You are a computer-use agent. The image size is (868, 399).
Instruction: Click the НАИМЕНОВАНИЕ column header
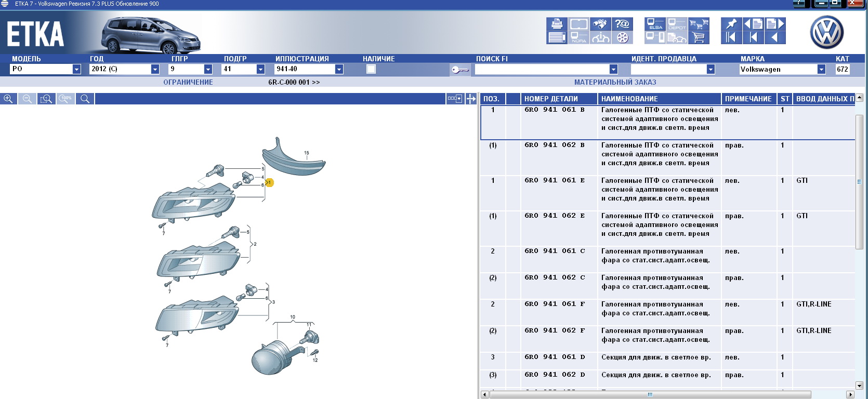pyautogui.click(x=659, y=99)
